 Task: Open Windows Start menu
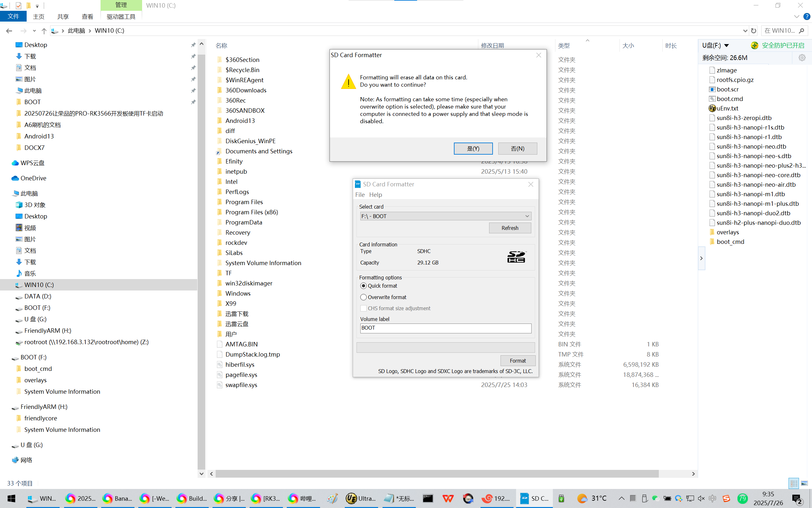(11, 498)
